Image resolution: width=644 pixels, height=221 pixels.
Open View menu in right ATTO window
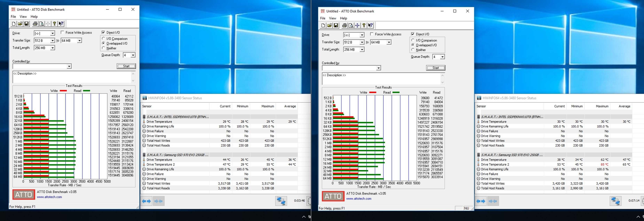coord(332,18)
